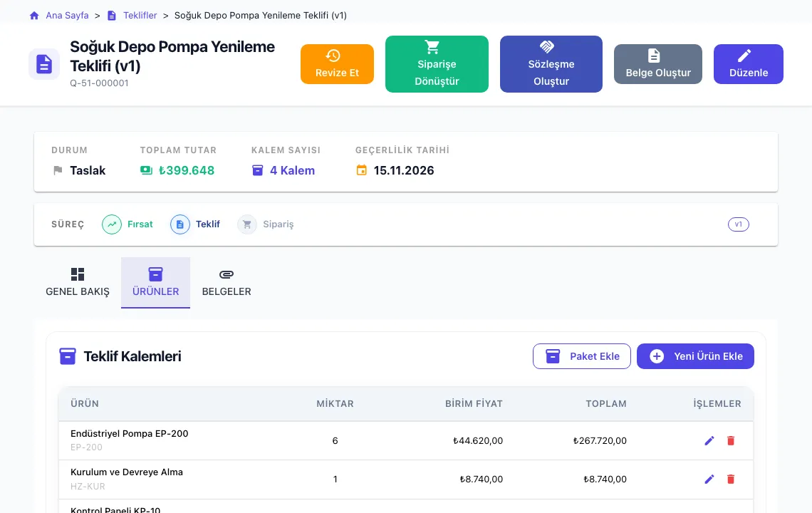
Task: Click the MİKTAR column header
Action: pos(335,404)
